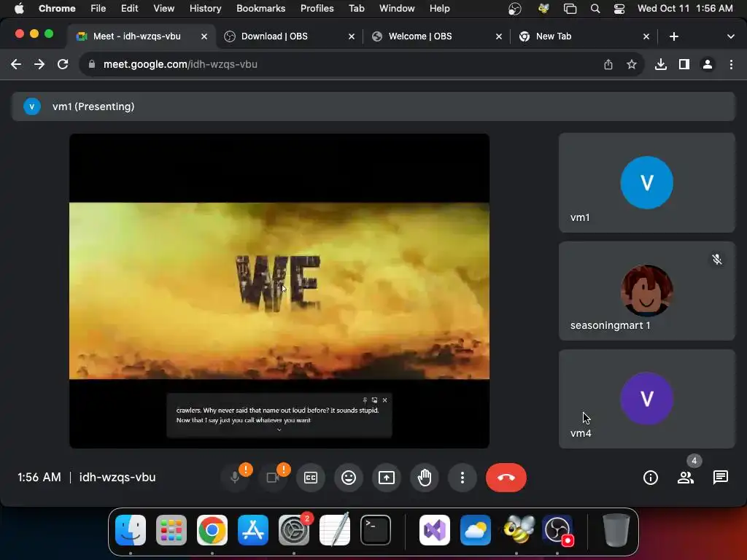Open Visual Studio from the Dock
The image size is (747, 560).
pos(435,530)
